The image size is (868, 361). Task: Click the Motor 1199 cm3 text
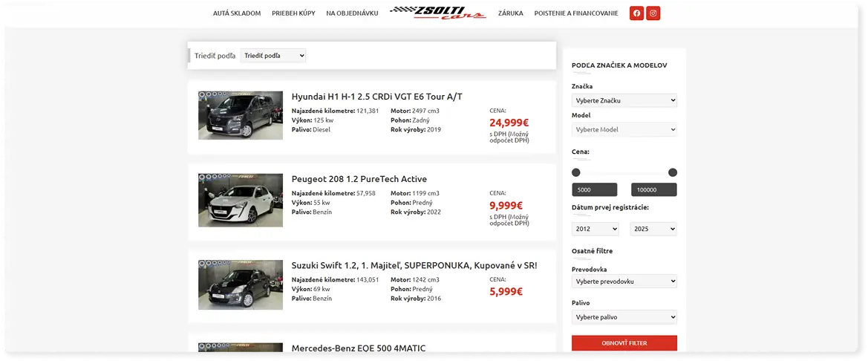tap(415, 193)
